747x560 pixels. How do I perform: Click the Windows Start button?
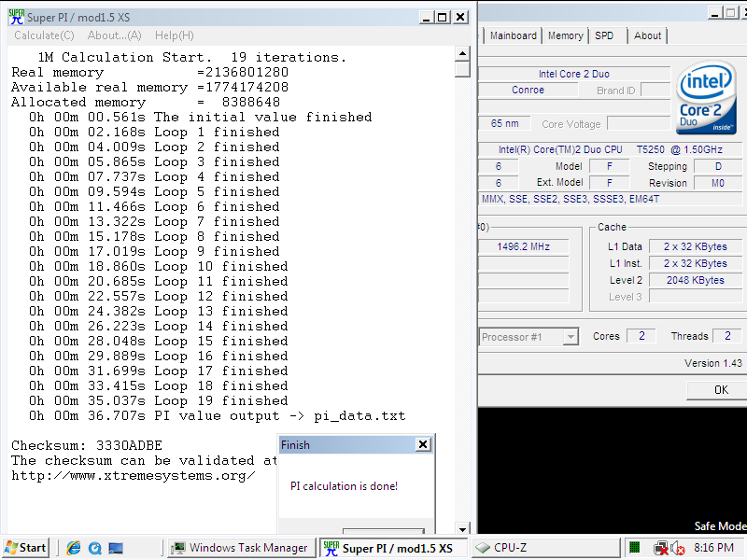tap(26, 548)
